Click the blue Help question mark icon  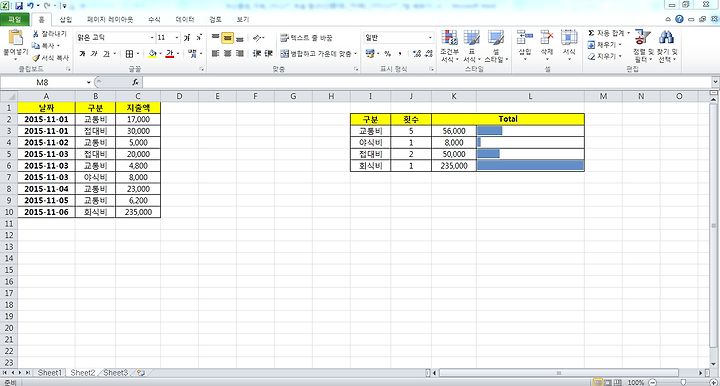coord(679,19)
